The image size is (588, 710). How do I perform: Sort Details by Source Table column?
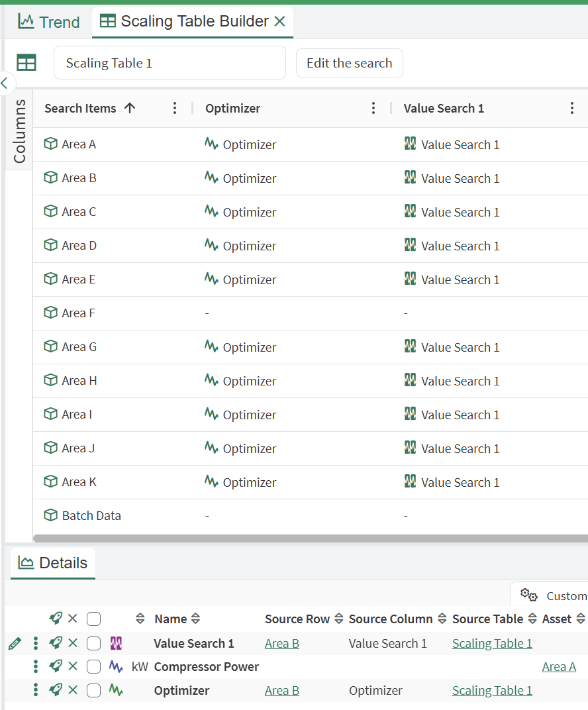tap(494, 619)
